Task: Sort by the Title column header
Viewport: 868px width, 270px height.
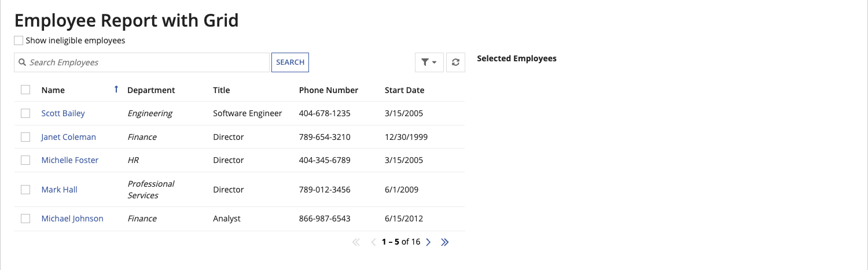Action: coord(222,90)
